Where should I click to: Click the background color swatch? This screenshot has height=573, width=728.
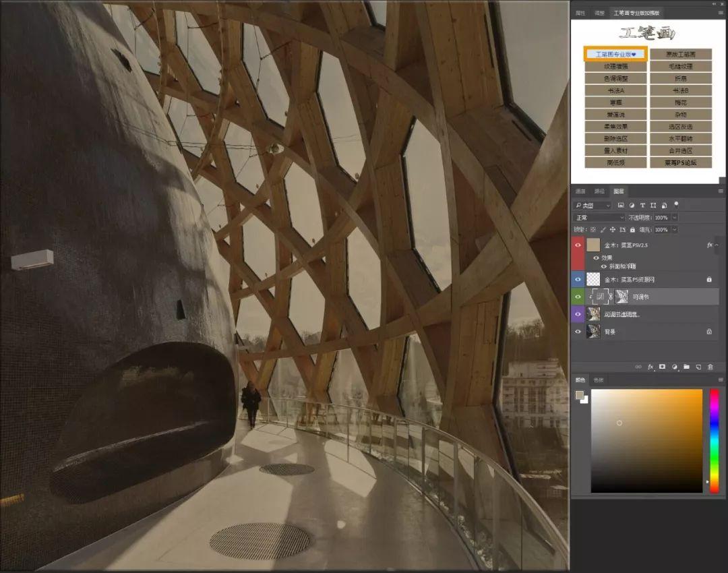(586, 400)
